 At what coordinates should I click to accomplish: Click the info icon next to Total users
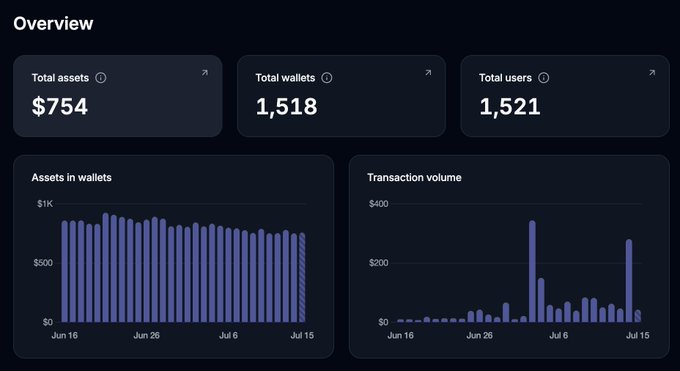pyautogui.click(x=543, y=78)
